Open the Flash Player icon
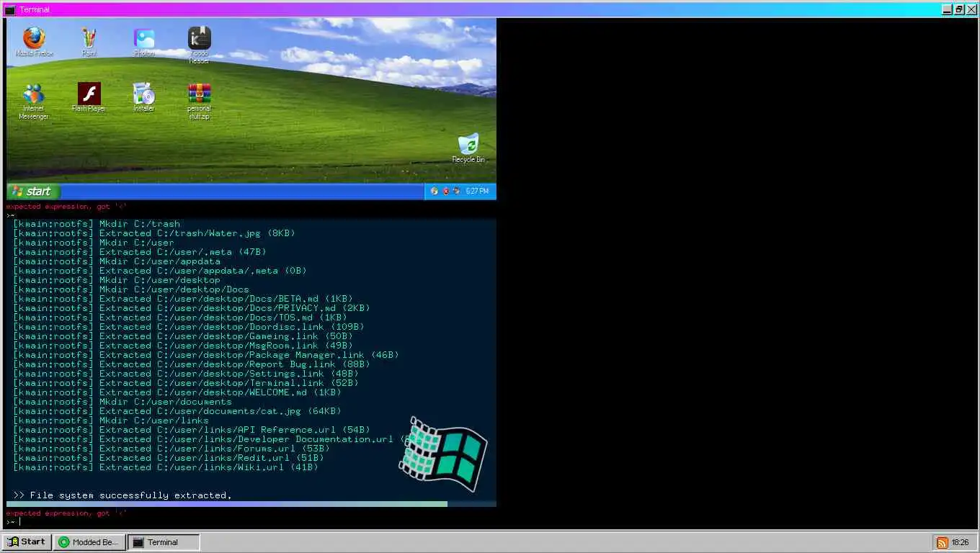 point(89,97)
